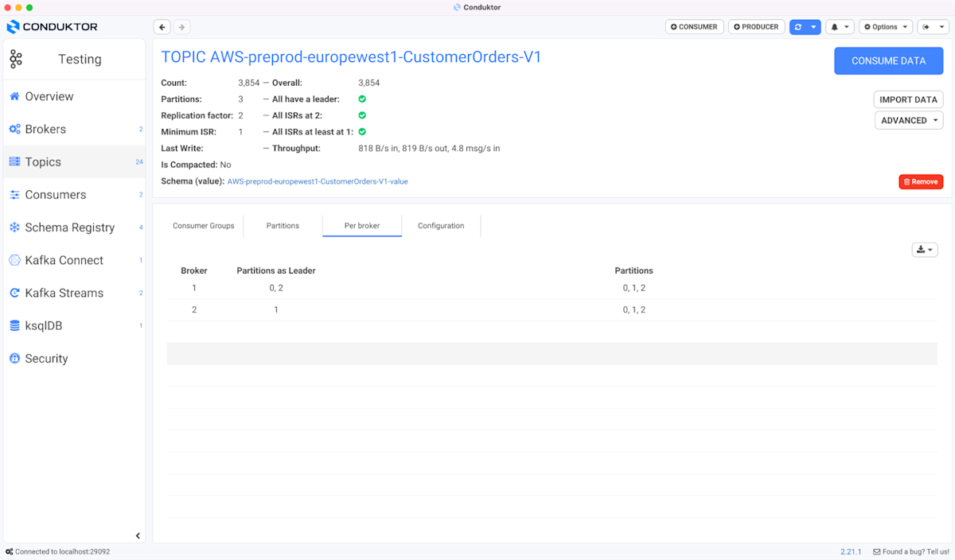
Task: Open the Overview home icon
Action: (14, 96)
